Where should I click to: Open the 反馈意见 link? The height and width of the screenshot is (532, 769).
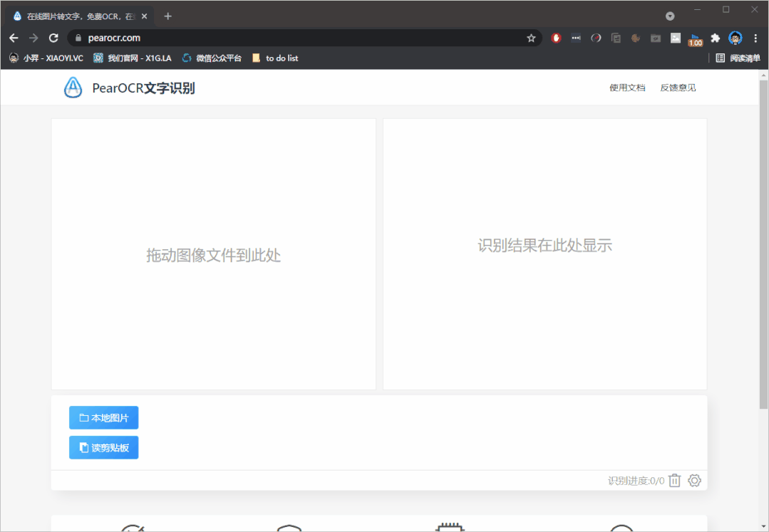pyautogui.click(x=678, y=88)
